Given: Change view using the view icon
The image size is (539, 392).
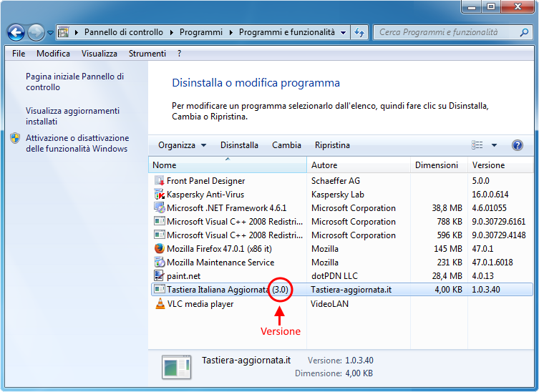Looking at the screenshot, I should [477, 145].
